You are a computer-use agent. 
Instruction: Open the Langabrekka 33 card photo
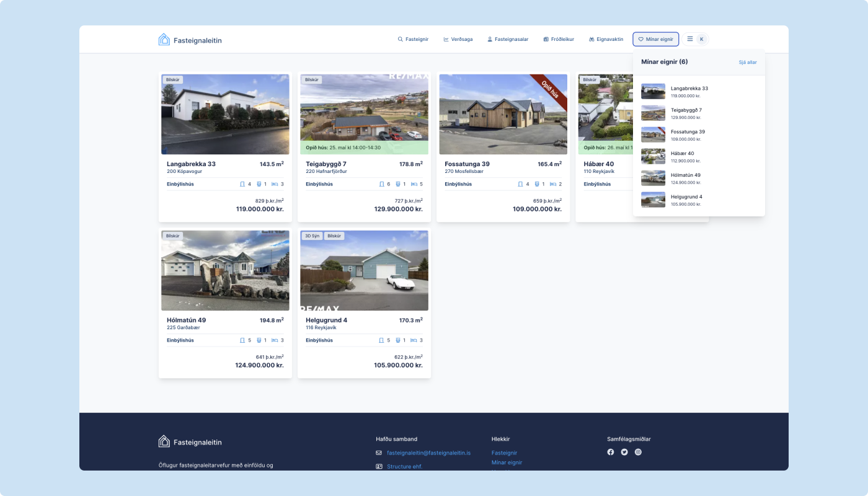(x=225, y=114)
